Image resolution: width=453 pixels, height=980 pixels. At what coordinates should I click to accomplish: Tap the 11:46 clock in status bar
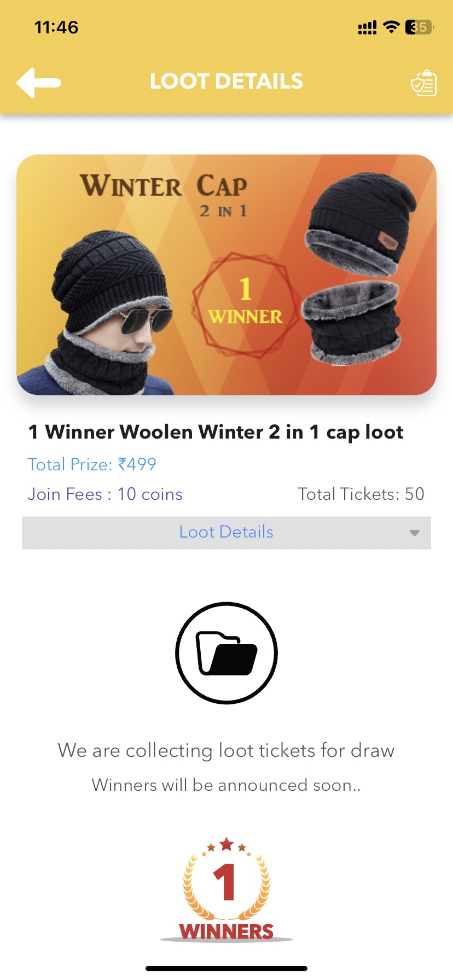pyautogui.click(x=56, y=27)
